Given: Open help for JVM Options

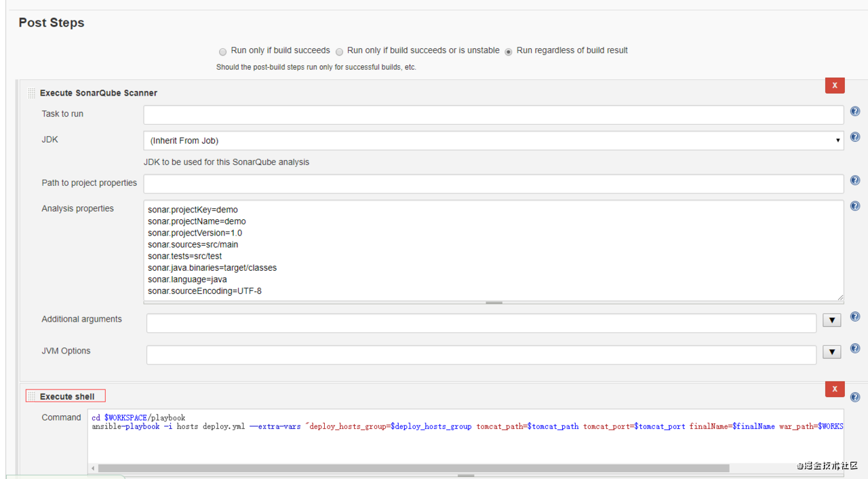Looking at the screenshot, I should click(855, 349).
